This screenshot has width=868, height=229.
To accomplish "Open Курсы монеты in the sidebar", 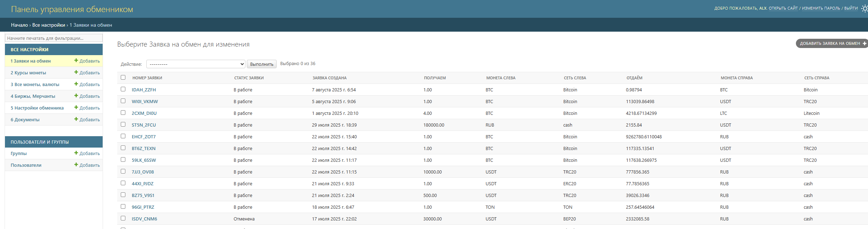I will [28, 73].
